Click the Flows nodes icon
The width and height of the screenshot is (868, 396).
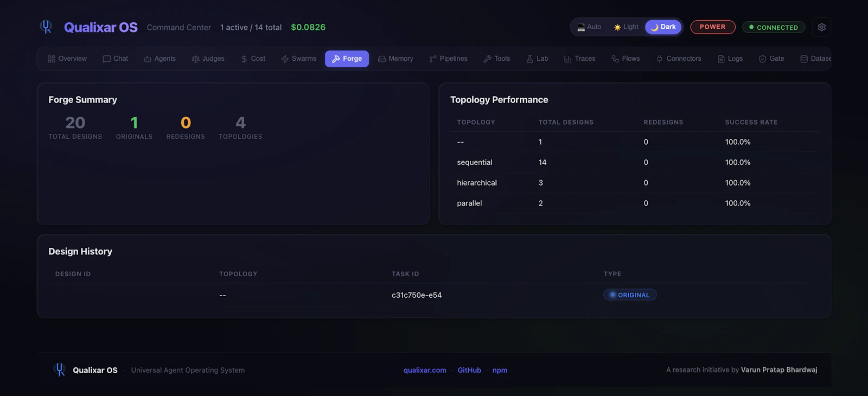(615, 59)
